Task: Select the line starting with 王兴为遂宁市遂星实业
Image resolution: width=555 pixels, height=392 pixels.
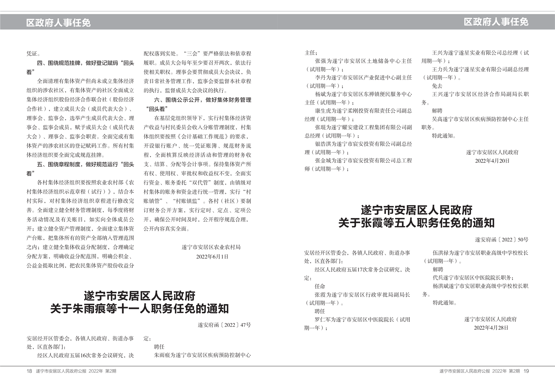Action: [480, 53]
